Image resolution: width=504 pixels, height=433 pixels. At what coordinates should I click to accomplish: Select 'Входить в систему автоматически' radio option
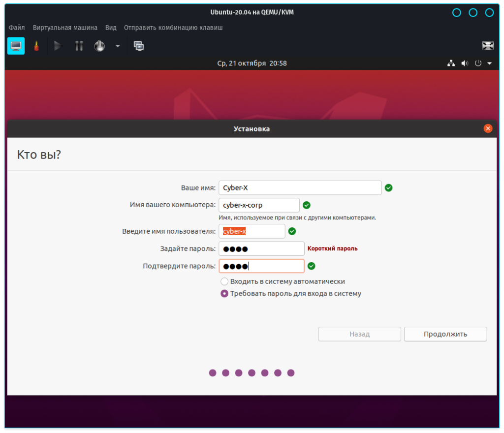(224, 281)
